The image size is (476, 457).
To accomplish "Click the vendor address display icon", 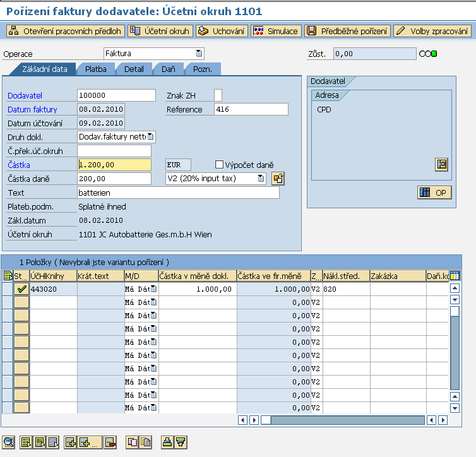I will click(441, 165).
